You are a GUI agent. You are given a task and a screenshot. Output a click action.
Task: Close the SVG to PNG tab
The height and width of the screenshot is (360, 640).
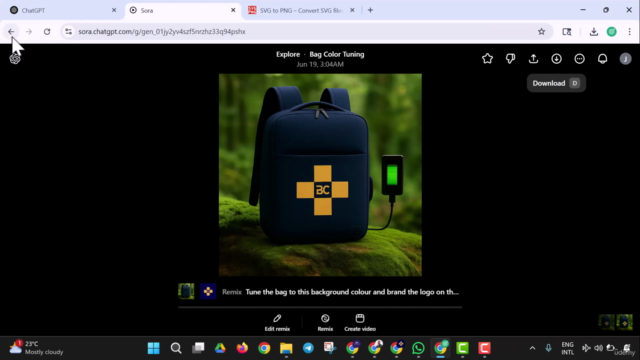coord(352,10)
